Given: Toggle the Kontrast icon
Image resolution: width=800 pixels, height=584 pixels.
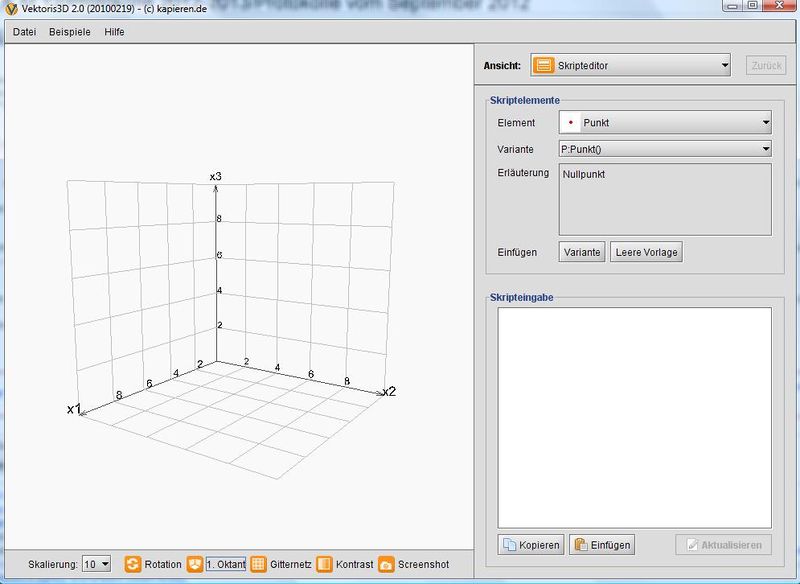Looking at the screenshot, I should pyautogui.click(x=324, y=564).
